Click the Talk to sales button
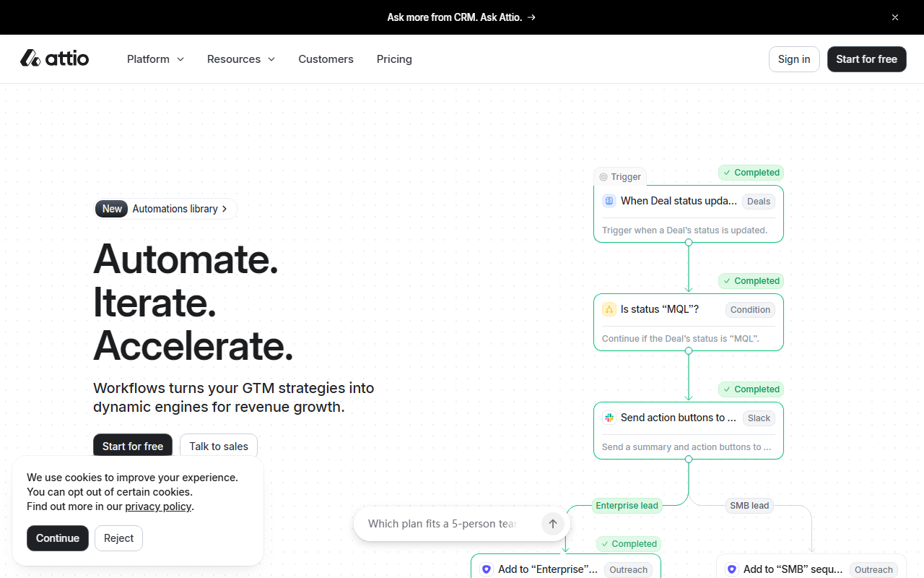Image resolution: width=924 pixels, height=578 pixels. click(x=219, y=446)
